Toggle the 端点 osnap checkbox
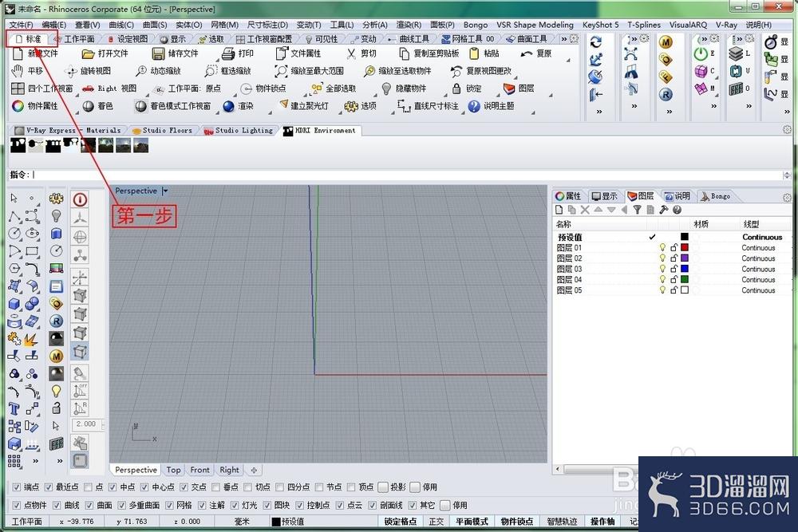 pyautogui.click(x=16, y=487)
